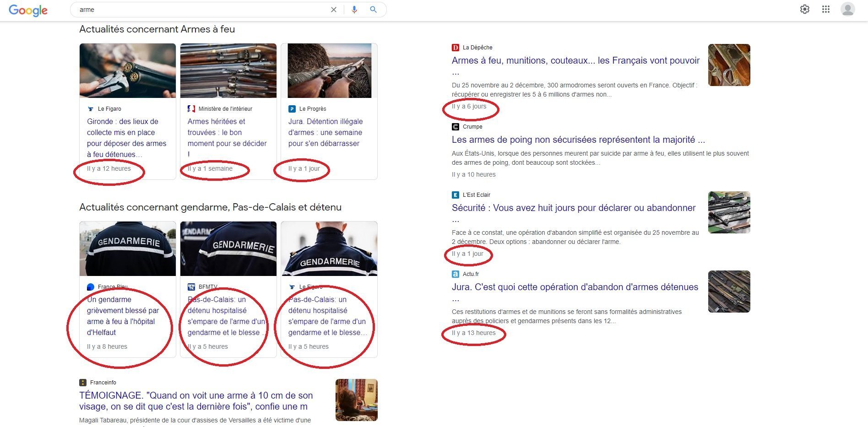This screenshot has width=868, height=427.
Task: Start voice search with the microphone icon
Action: (354, 10)
